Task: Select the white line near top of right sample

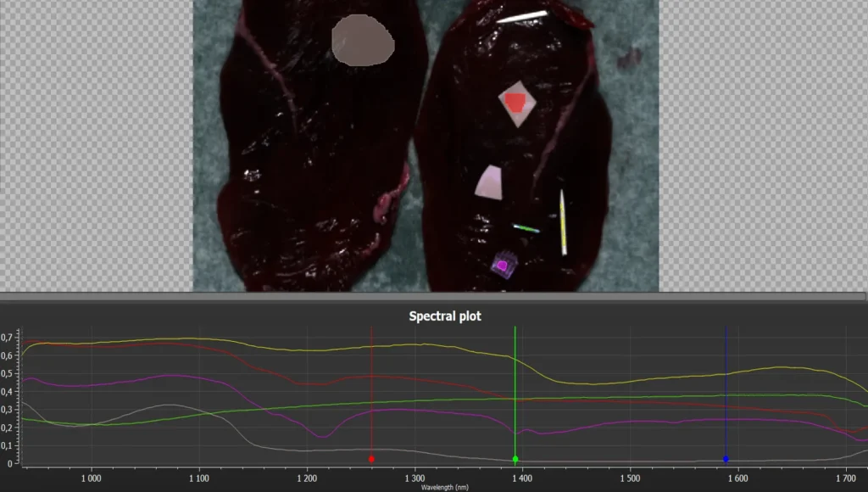Action: click(x=522, y=17)
